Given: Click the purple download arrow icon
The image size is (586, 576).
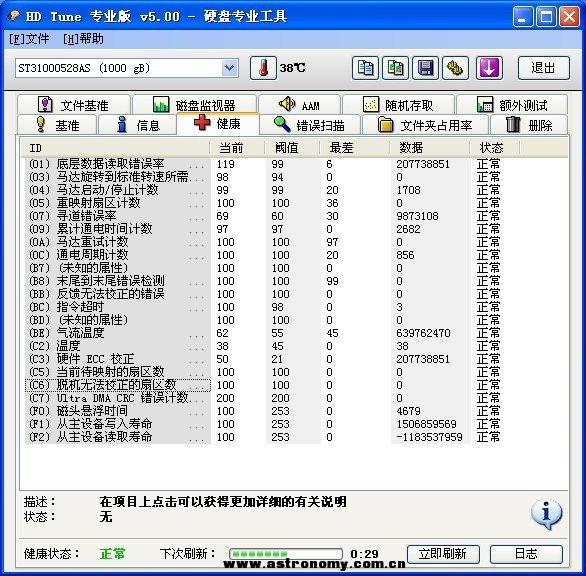Looking at the screenshot, I should (489, 68).
